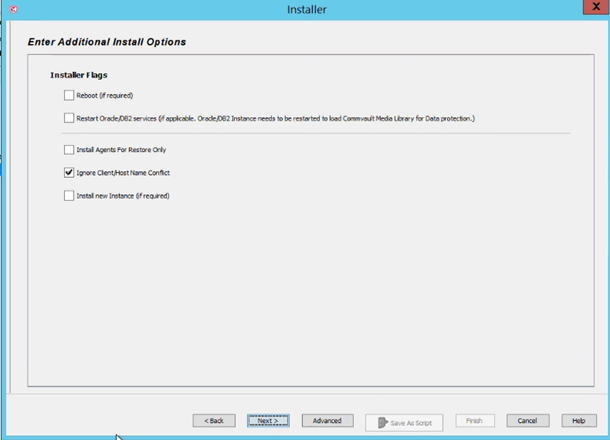610x440 pixels.
Task: Enable the Reboot (if required) checkbox
Action: tap(69, 95)
